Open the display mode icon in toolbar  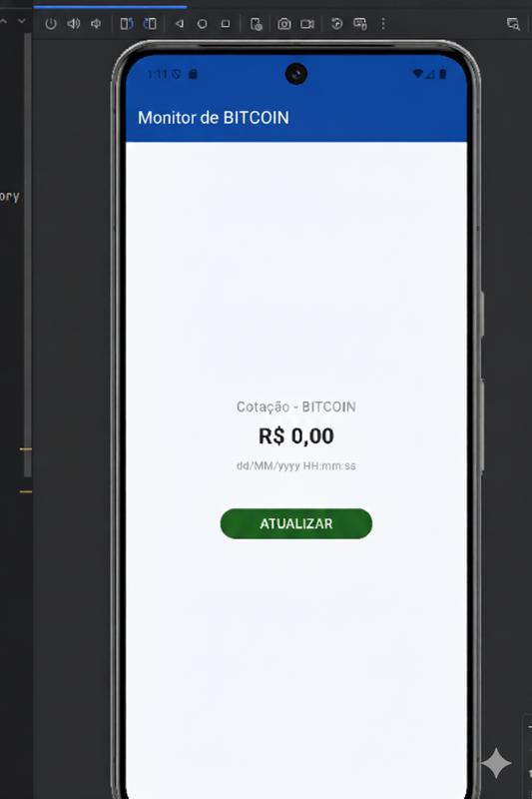360,23
